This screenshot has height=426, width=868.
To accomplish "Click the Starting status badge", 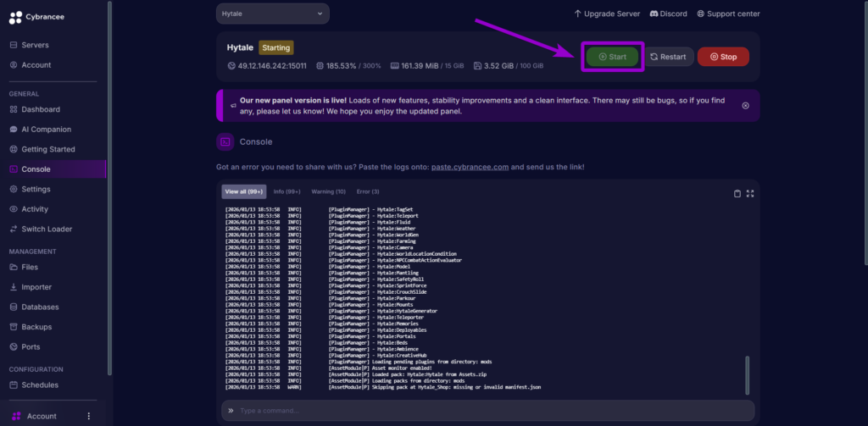I will click(276, 47).
